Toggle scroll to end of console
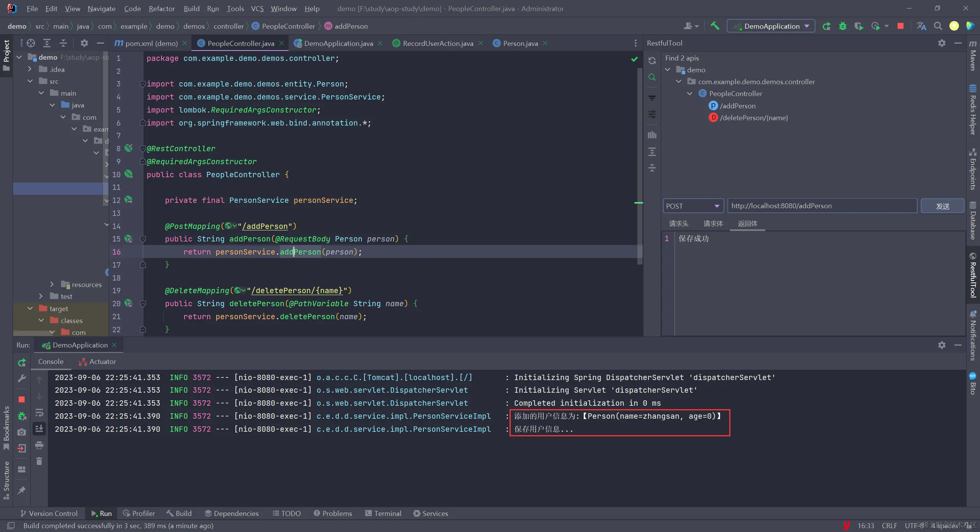 click(39, 429)
